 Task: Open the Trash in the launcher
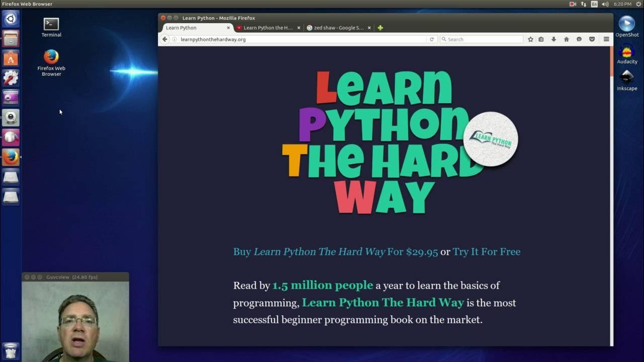pos(11,350)
